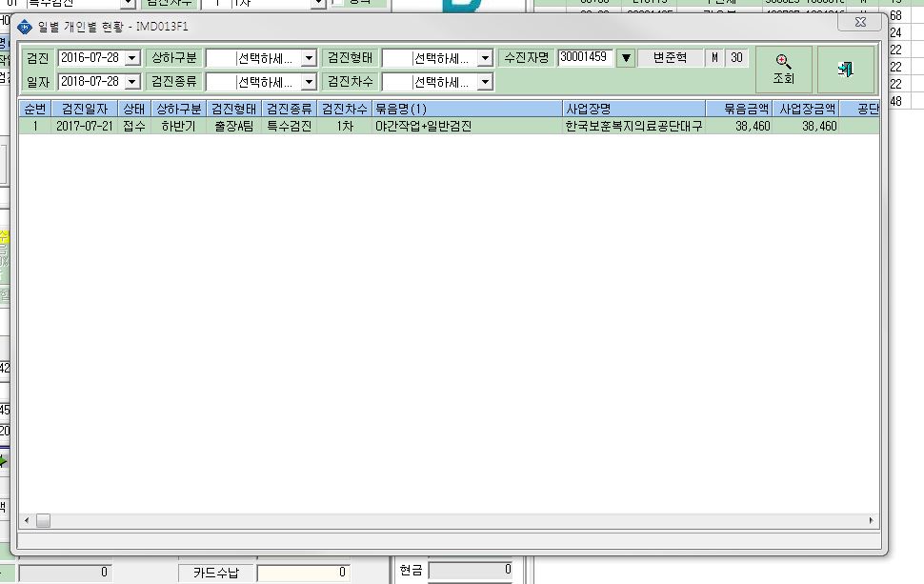Click the 조회 search button
This screenshot has width=924, height=584.
point(784,70)
